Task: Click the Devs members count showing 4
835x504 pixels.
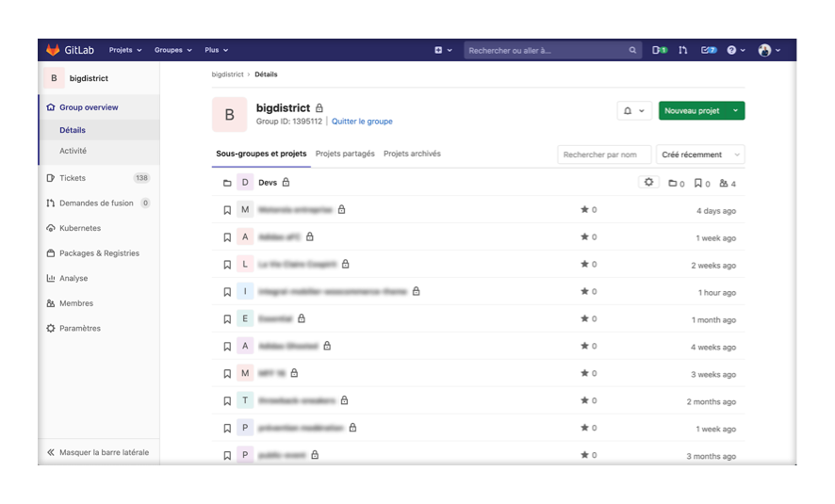Action: click(728, 184)
